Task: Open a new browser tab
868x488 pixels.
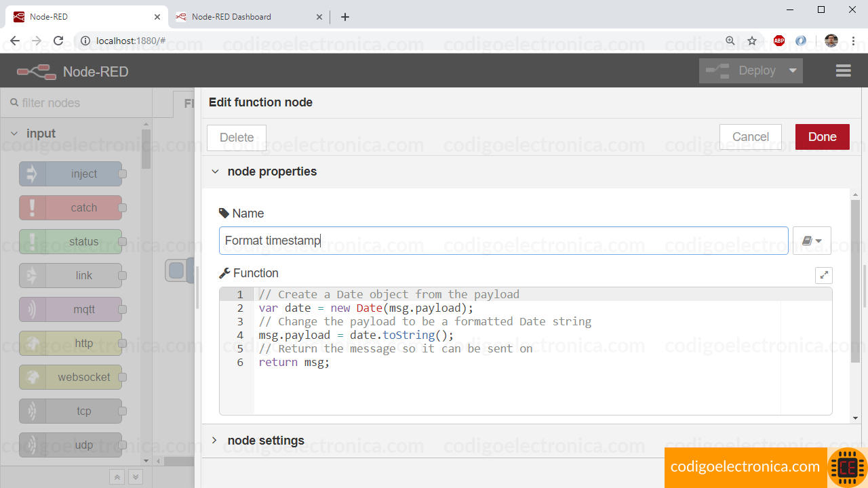Action: 345,17
